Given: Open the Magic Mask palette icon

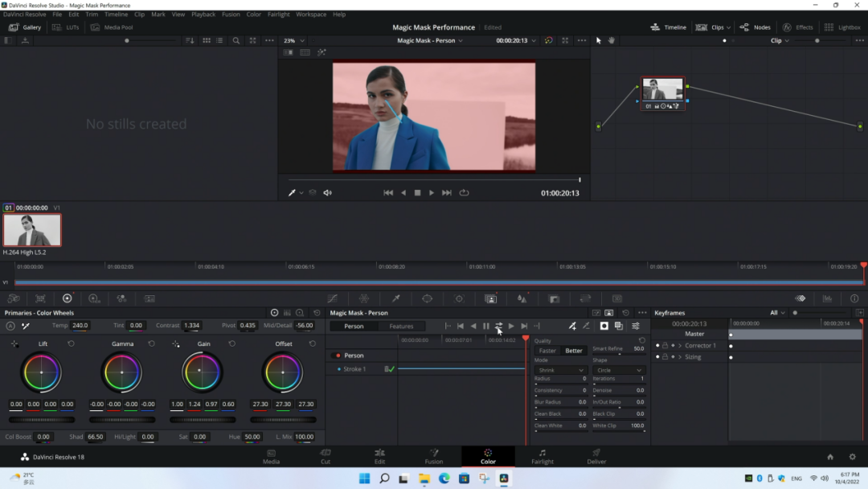Looking at the screenshot, I should (x=490, y=298).
